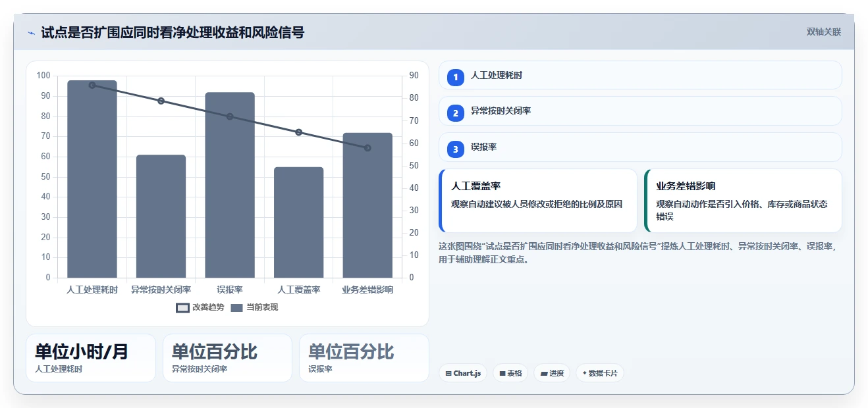Select the 业务差错影响 bar in chart
The width and height of the screenshot is (868, 408).
pos(367,205)
